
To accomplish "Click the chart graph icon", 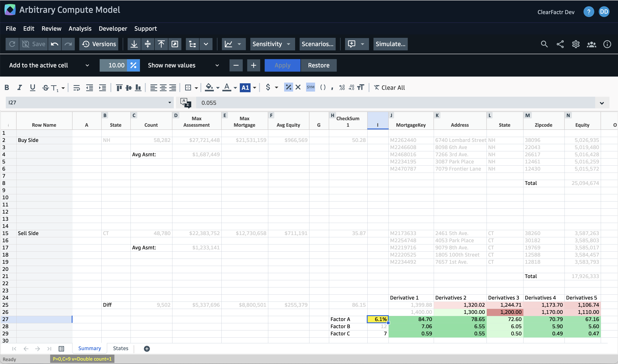I will (228, 44).
